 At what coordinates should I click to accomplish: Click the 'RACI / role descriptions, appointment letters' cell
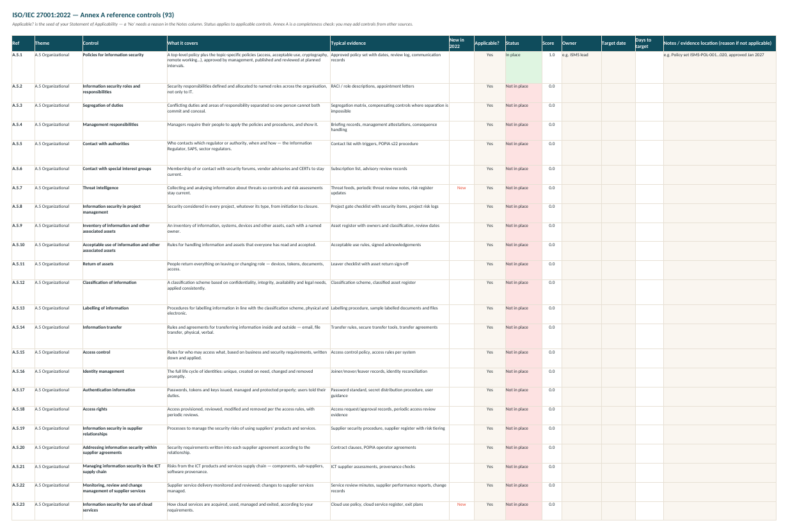click(390, 92)
